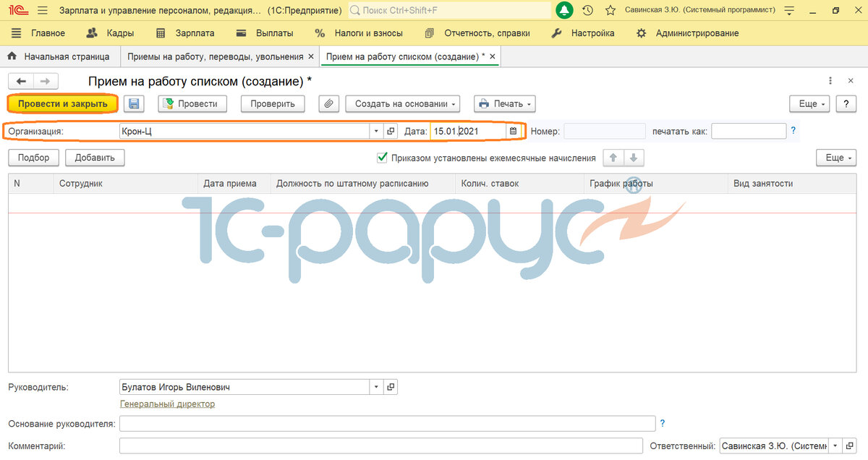Click into Дата field 15.01.2021
The image size is (868, 460).
tap(468, 131)
